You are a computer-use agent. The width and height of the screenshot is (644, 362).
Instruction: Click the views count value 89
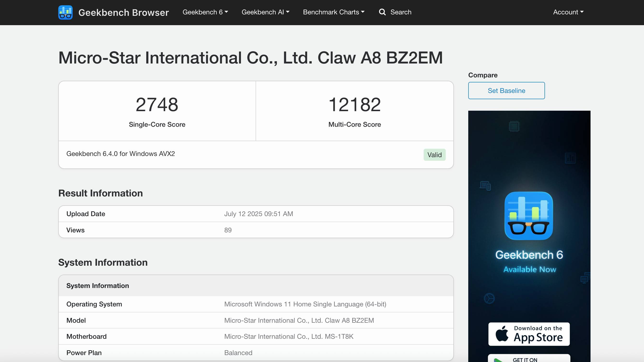coord(228,230)
